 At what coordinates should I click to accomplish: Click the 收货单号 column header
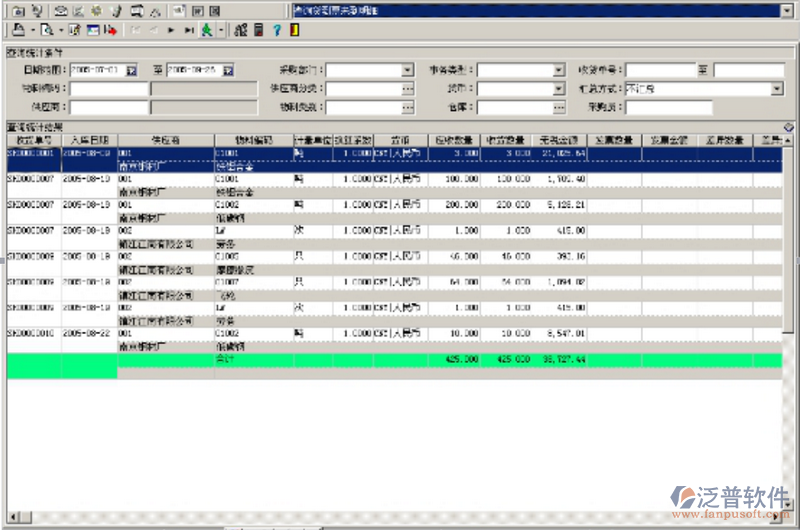click(33, 140)
